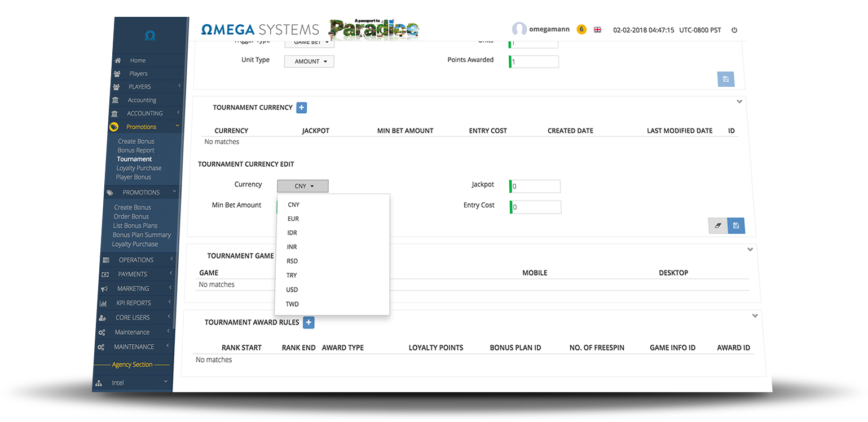Click the LOYALTY POINTS column header

click(x=436, y=348)
